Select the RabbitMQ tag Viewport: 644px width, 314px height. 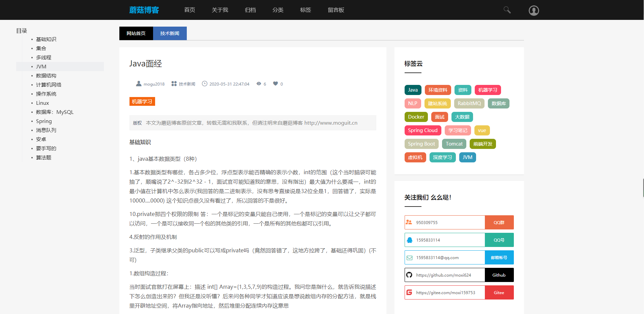tap(469, 103)
